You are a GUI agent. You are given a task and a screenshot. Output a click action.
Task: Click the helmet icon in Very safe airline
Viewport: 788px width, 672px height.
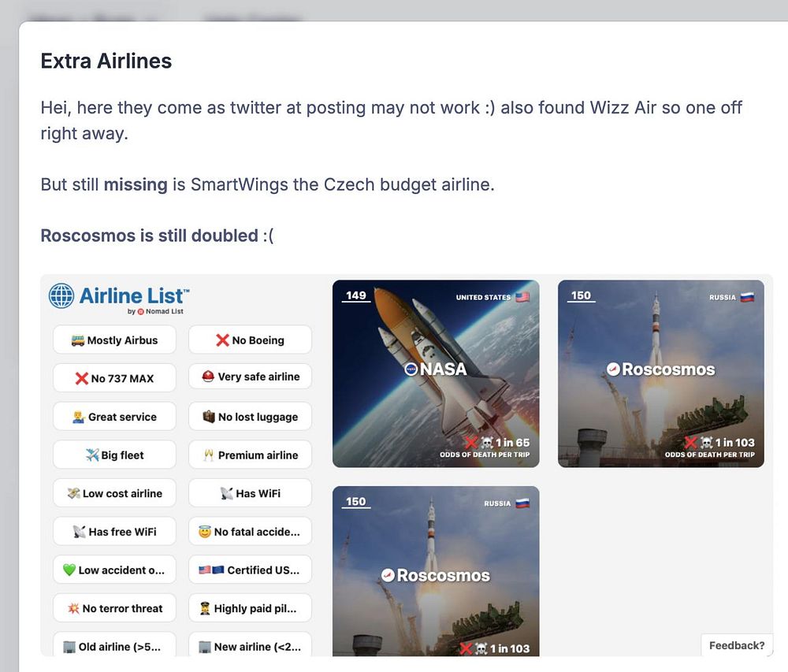coord(208,377)
